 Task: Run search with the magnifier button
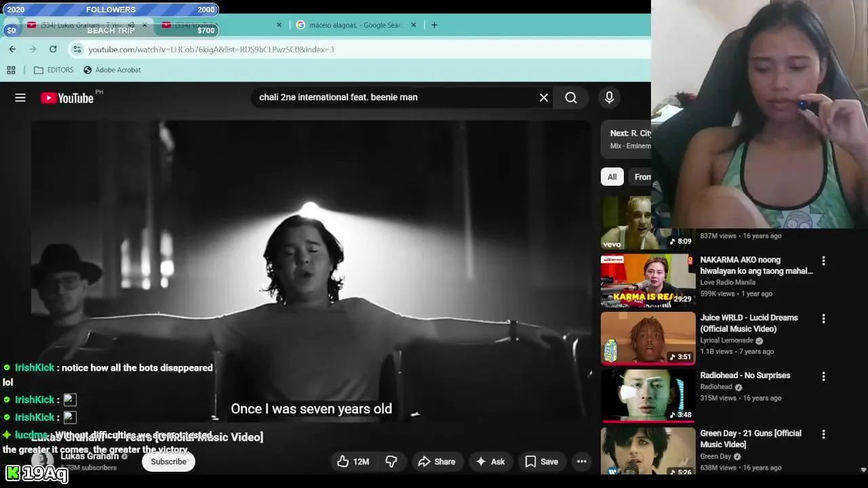(x=571, y=98)
